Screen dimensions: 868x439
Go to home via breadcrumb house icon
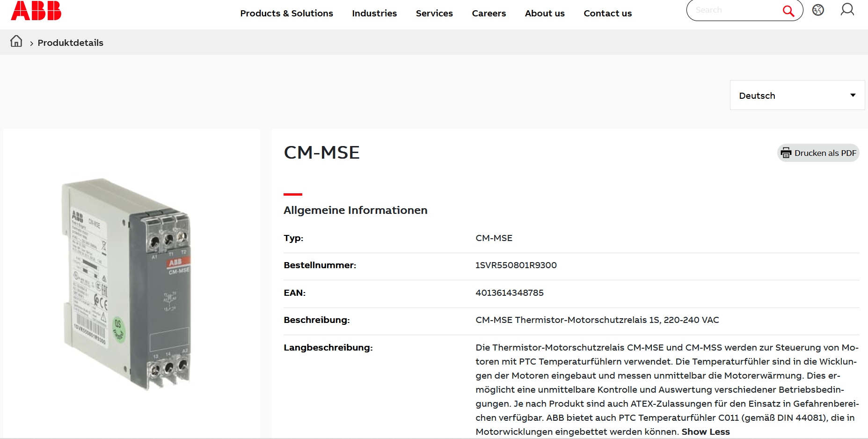16,41
